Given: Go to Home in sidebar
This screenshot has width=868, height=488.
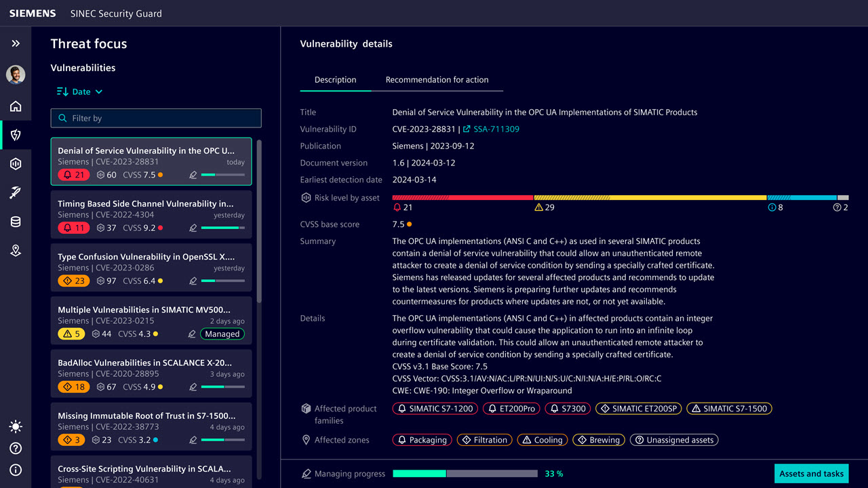Looking at the screenshot, I should pyautogui.click(x=16, y=106).
